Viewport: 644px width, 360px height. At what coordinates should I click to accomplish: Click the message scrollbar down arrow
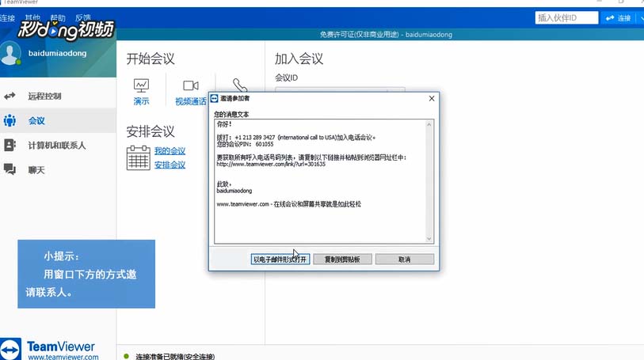(x=429, y=239)
